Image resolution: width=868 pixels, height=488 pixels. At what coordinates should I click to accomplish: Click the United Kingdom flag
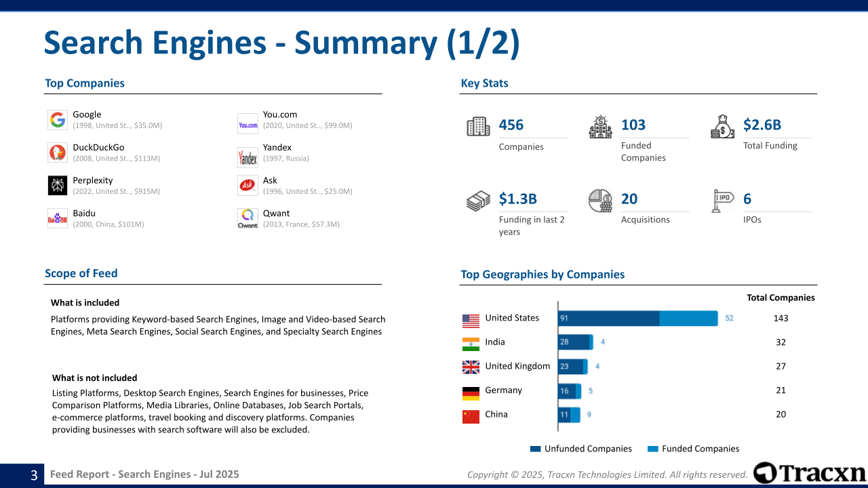pos(471,367)
